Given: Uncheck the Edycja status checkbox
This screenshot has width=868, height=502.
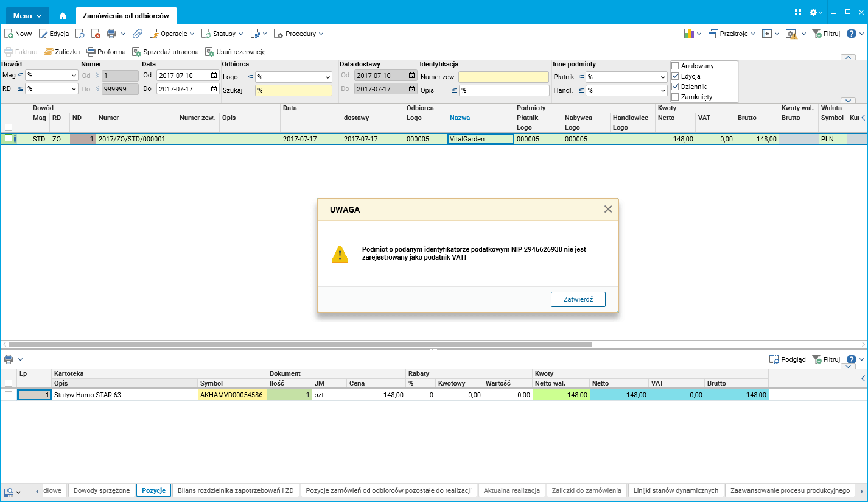Looking at the screenshot, I should point(675,76).
